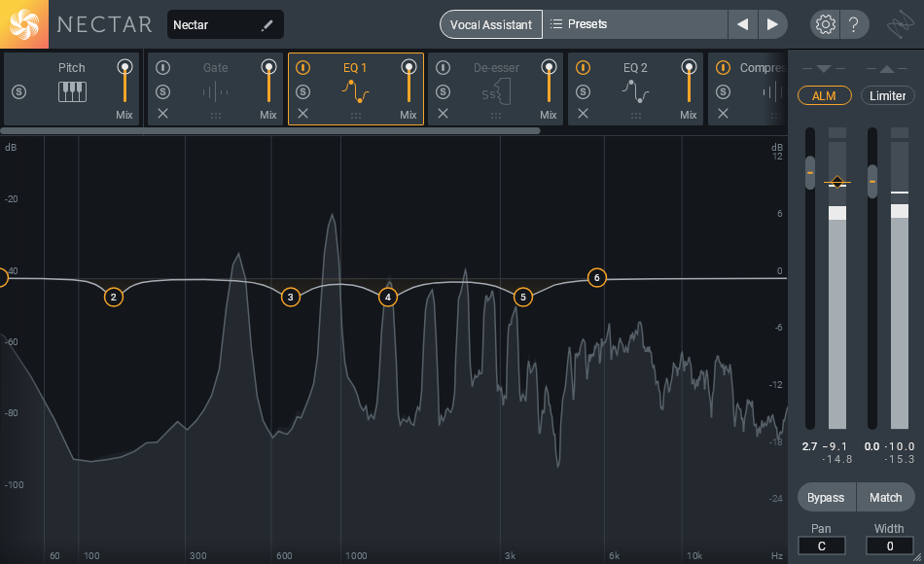Remove the Gate module with X

(x=162, y=114)
